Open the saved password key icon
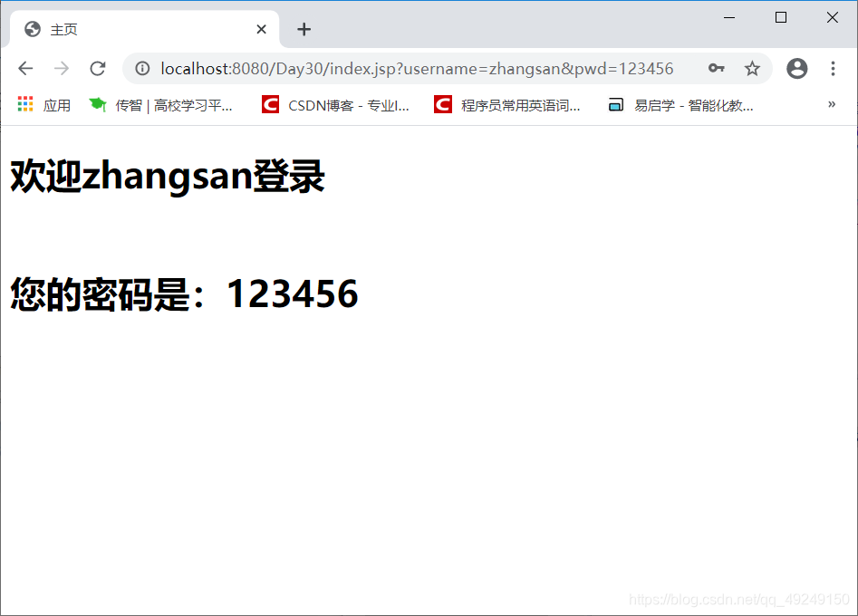The image size is (858, 616). click(718, 68)
